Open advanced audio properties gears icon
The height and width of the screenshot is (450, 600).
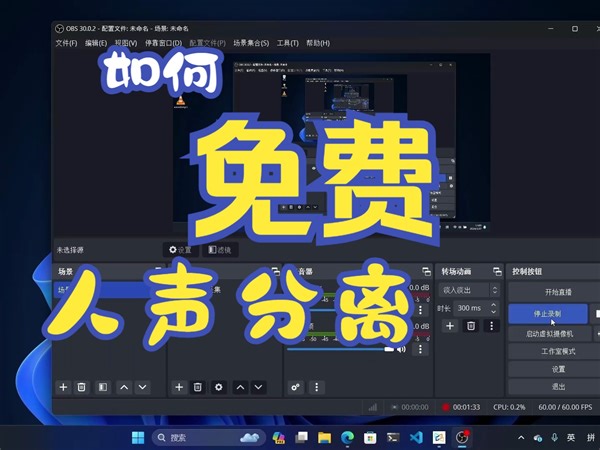click(x=295, y=387)
